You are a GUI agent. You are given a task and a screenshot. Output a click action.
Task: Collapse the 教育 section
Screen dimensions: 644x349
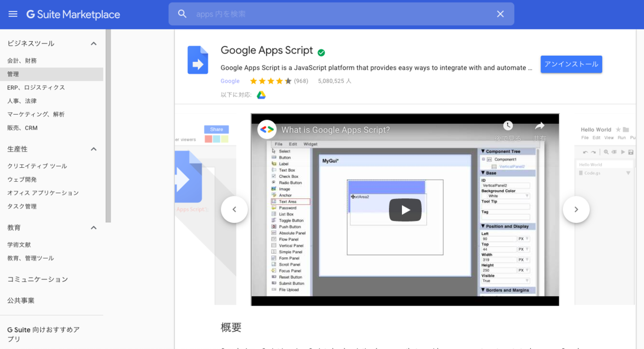click(93, 227)
